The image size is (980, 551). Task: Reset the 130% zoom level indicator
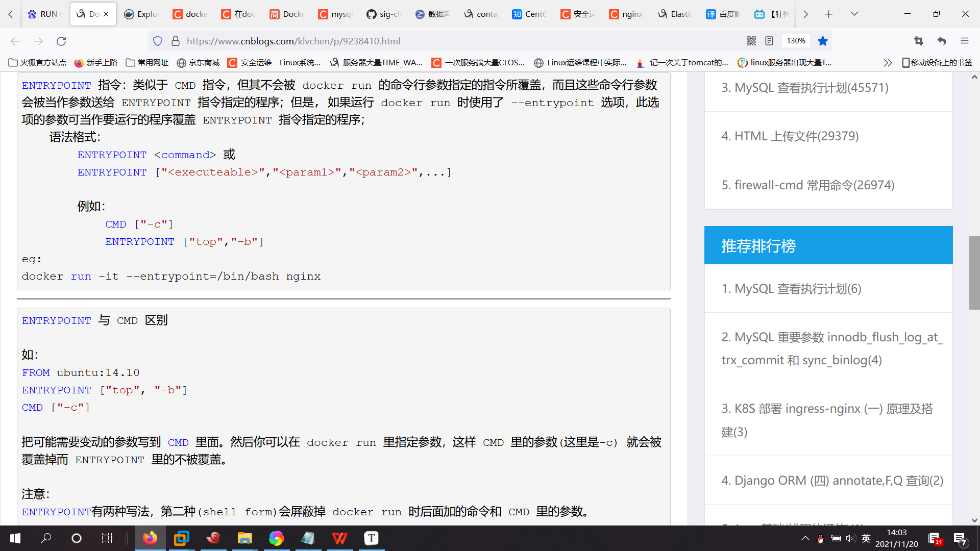(796, 41)
